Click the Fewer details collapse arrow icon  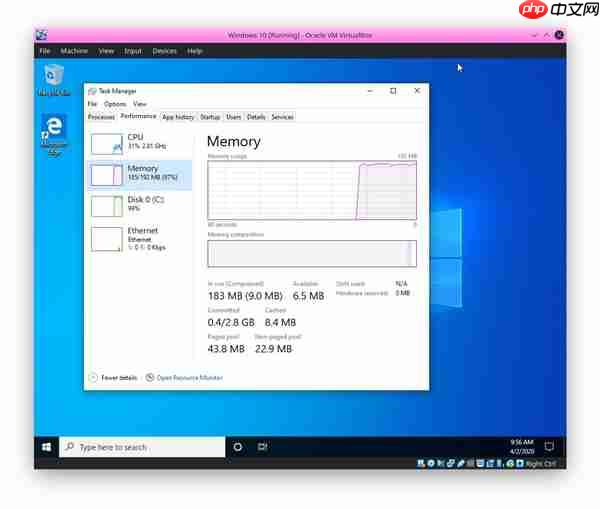point(93,377)
